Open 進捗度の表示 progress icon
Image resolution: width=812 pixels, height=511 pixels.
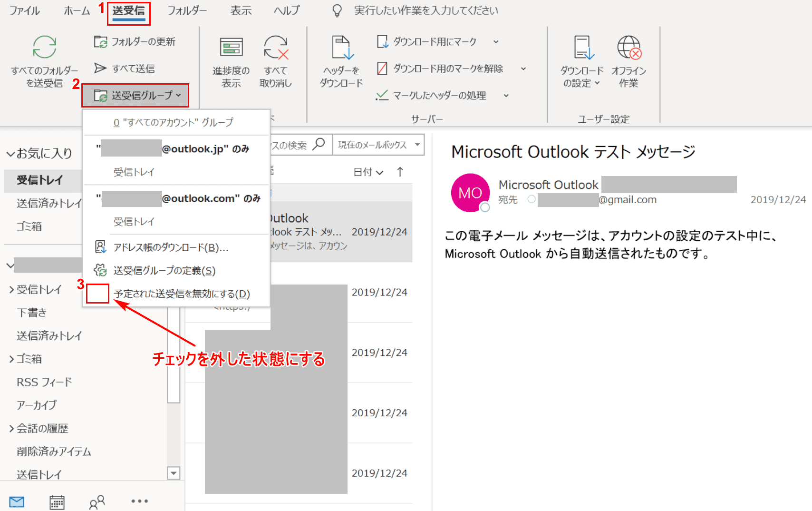point(231,48)
